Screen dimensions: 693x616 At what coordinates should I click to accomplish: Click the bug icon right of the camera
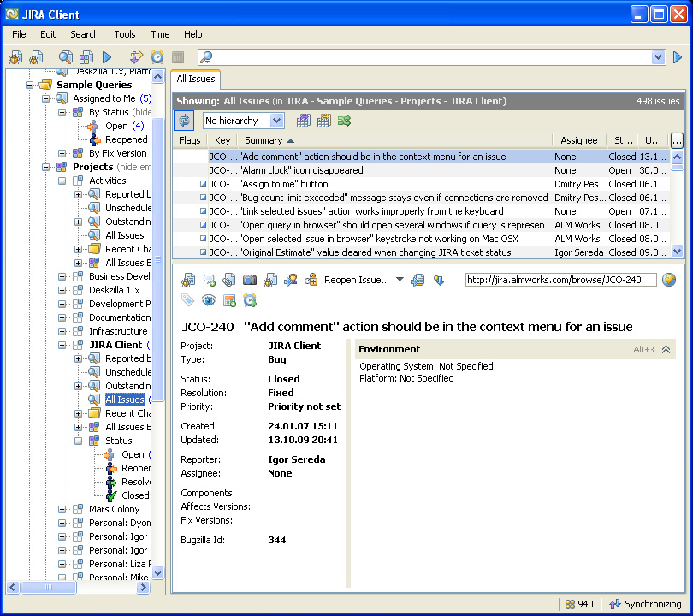(x=270, y=280)
